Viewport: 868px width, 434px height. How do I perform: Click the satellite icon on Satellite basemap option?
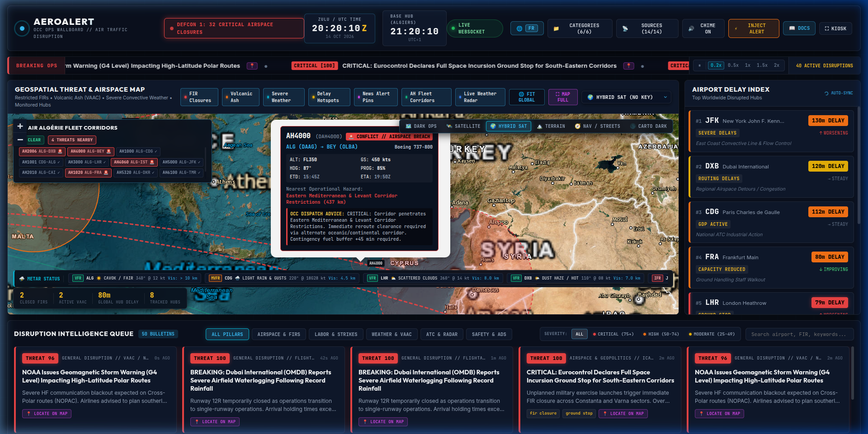click(449, 126)
